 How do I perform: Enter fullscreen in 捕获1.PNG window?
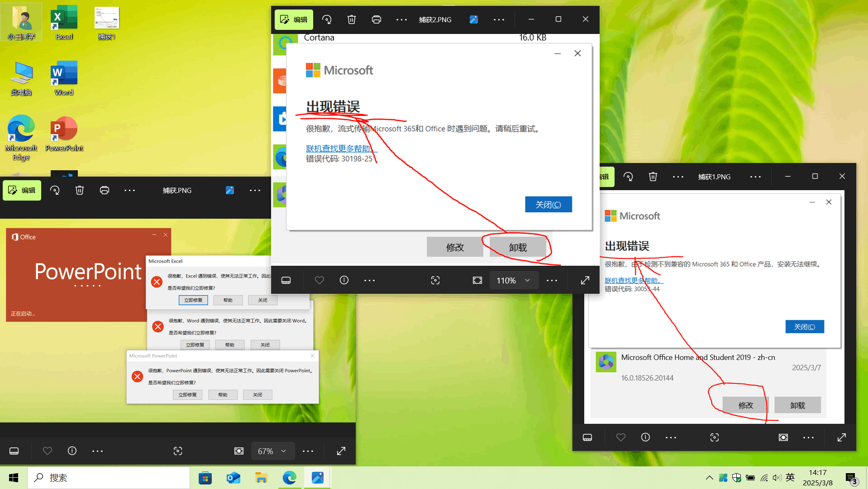click(x=842, y=437)
